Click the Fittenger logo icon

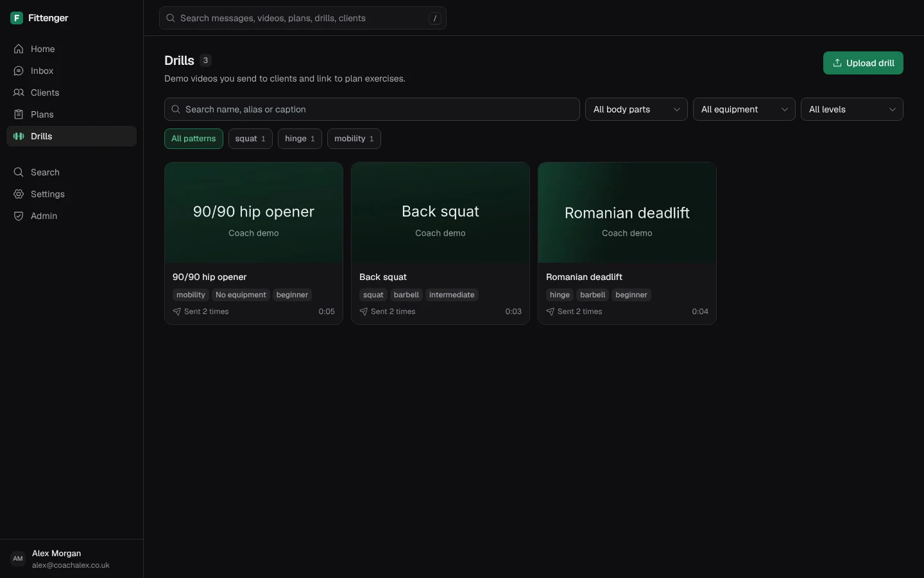pos(17,18)
